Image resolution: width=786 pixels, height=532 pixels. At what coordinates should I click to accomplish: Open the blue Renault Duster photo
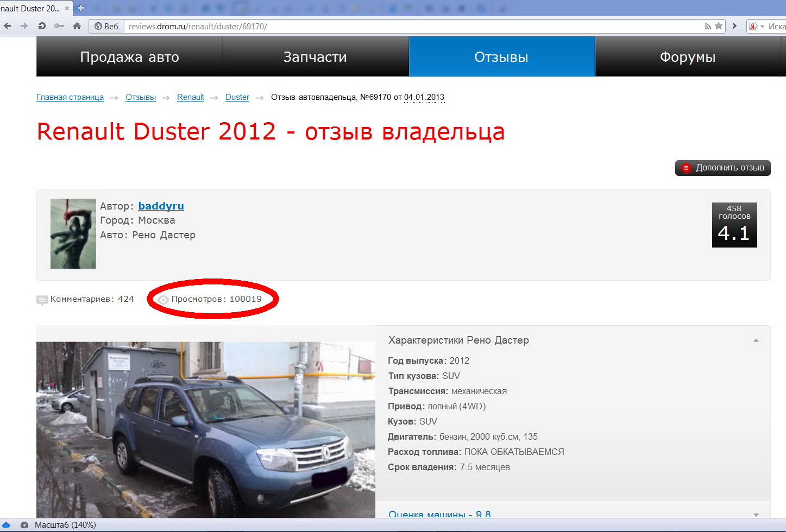(x=205, y=429)
